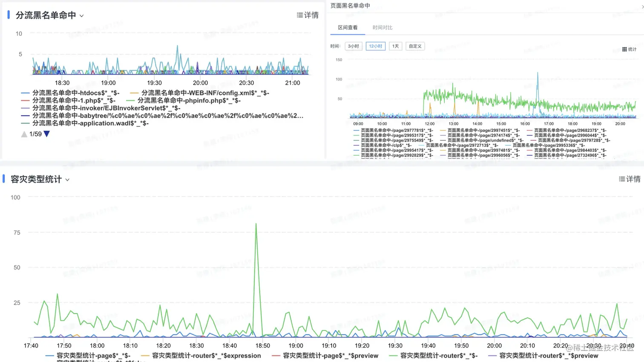The width and height of the screenshot is (644, 362).
Task: Toggle the /clp$*_*$- legend series
Action: tap(382, 145)
